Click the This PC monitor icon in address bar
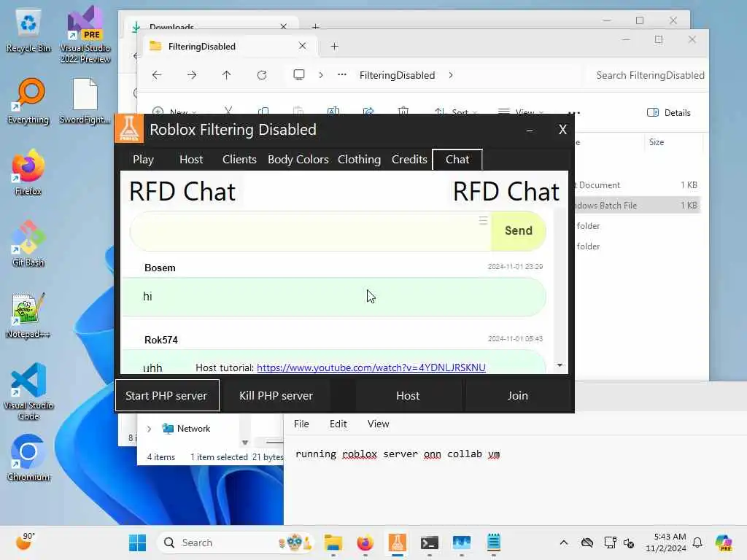 [x=298, y=75]
